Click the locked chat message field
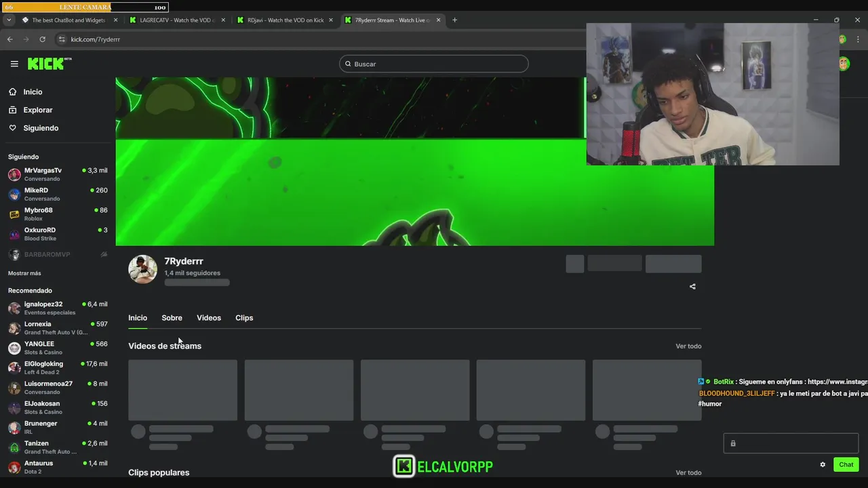The width and height of the screenshot is (868, 488). [x=791, y=443]
